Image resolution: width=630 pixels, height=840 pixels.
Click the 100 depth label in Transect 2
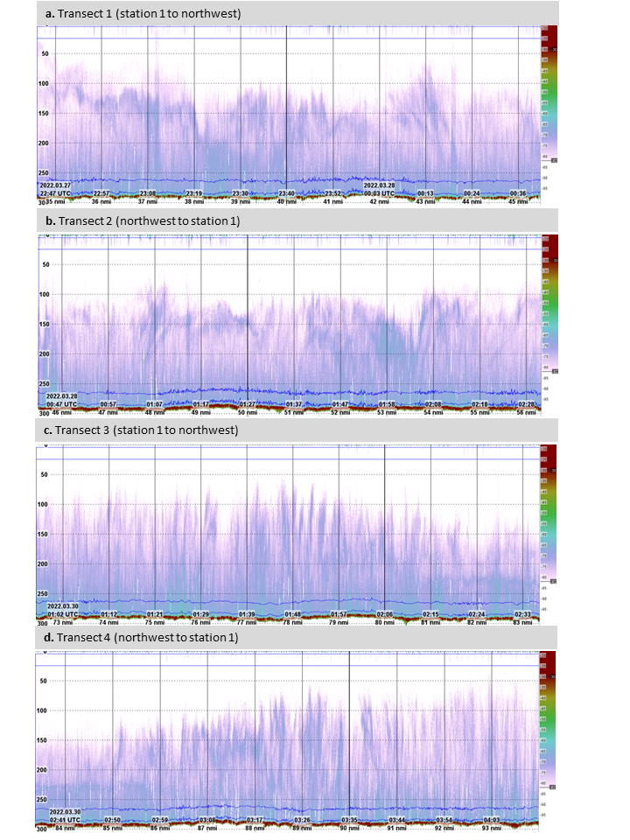[x=44, y=295]
